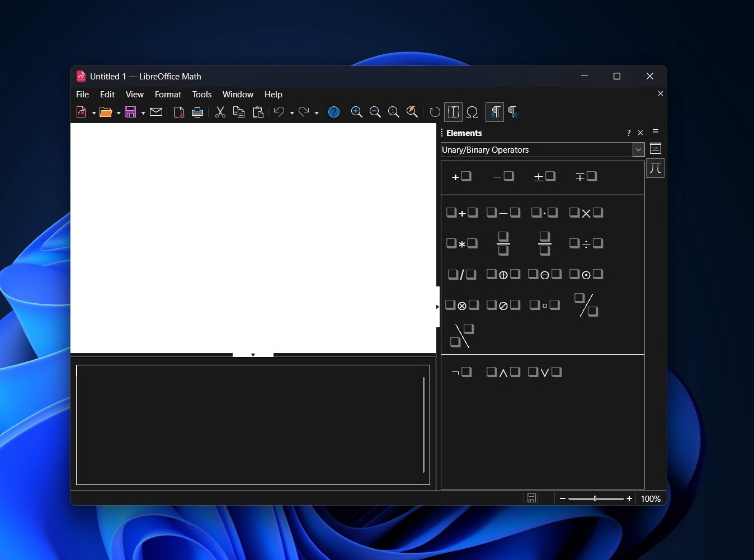This screenshot has height=560, width=754.
Task: Open the View menu
Action: pos(134,94)
